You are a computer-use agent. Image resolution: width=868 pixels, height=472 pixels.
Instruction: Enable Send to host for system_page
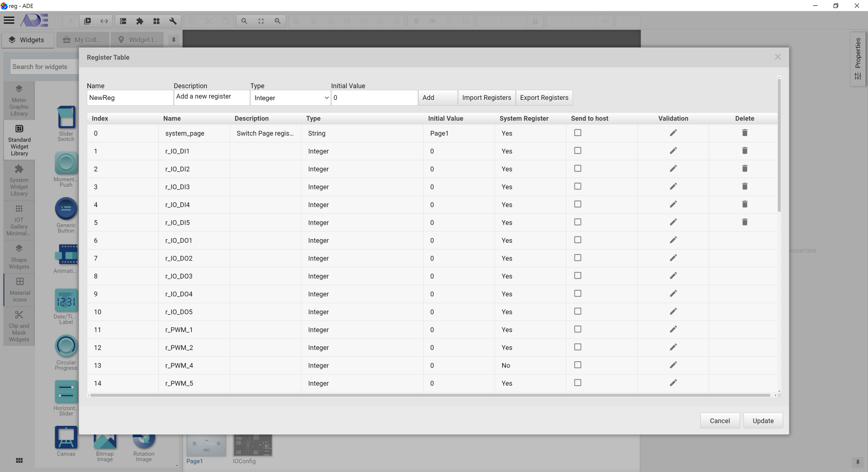pos(578,133)
